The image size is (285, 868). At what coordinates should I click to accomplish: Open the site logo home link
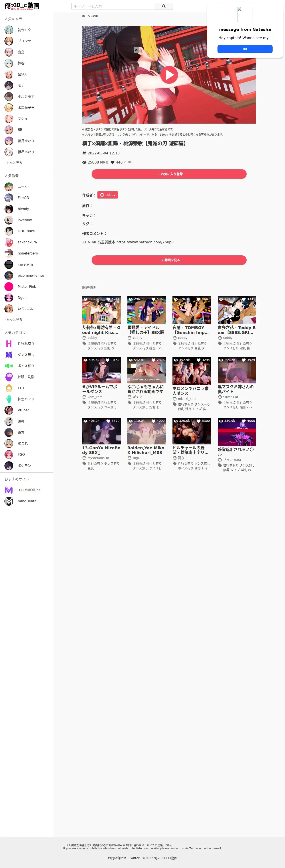click(22, 6)
